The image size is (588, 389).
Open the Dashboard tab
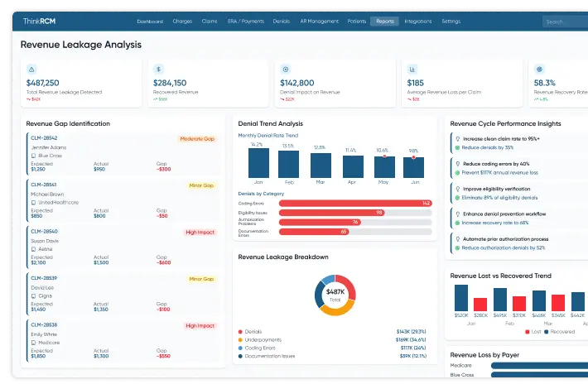click(x=150, y=22)
